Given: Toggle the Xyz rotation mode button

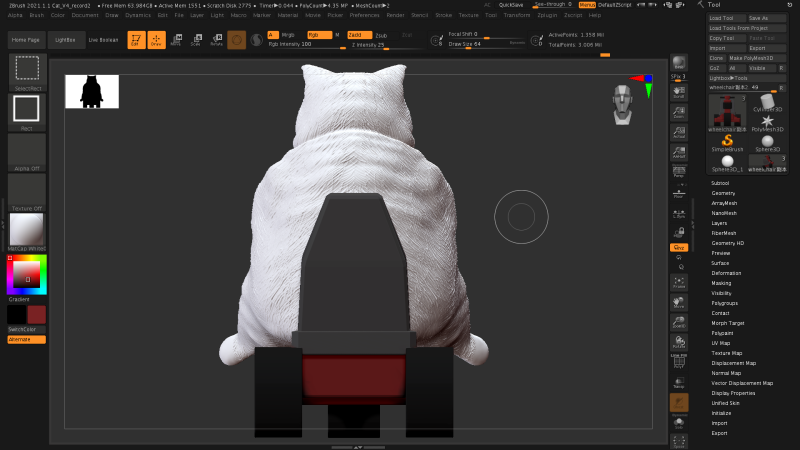Looking at the screenshot, I should (x=679, y=247).
